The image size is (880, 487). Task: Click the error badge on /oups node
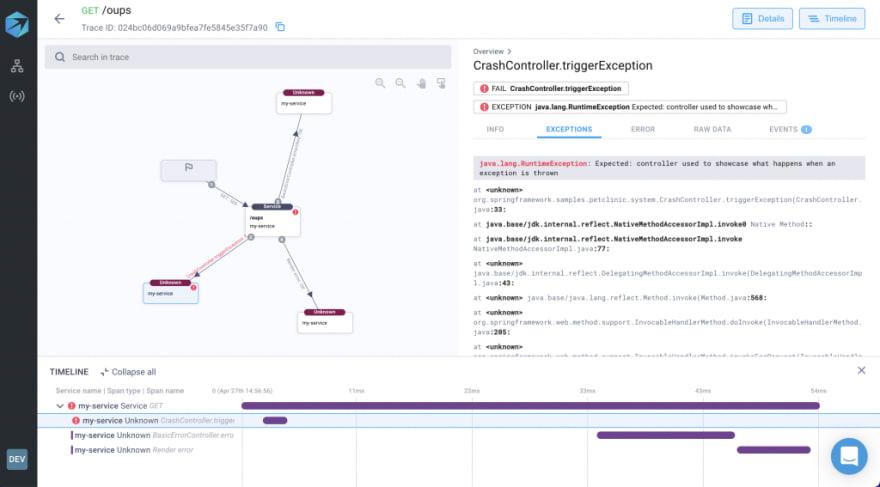coord(295,212)
